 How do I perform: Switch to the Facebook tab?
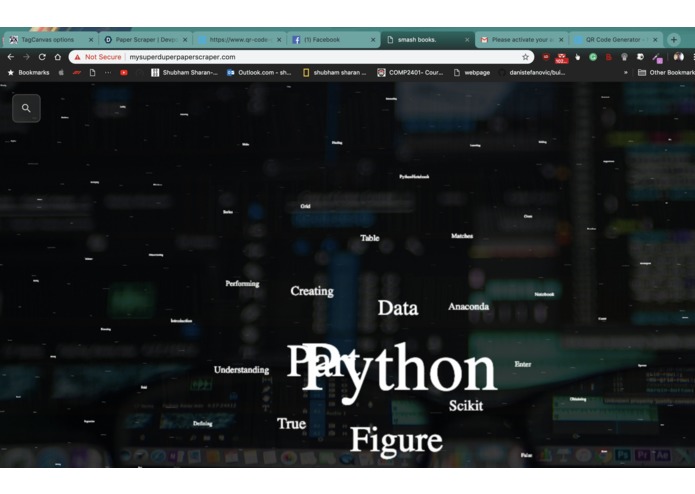(333, 39)
